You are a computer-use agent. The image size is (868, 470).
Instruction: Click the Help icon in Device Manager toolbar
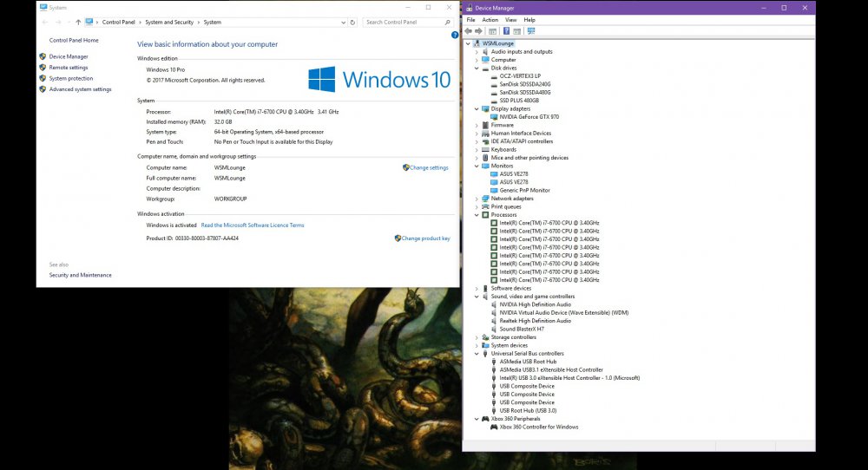point(506,31)
